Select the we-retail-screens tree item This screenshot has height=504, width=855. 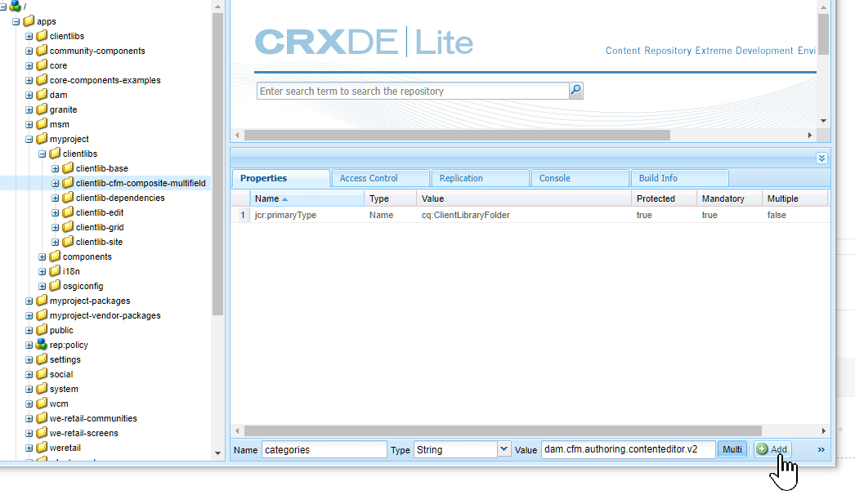tap(83, 433)
